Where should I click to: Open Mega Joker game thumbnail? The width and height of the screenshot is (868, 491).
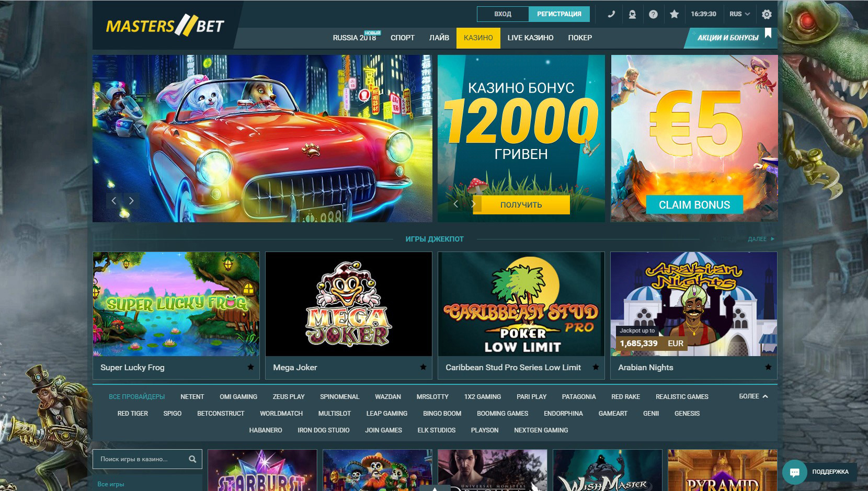[x=349, y=304]
